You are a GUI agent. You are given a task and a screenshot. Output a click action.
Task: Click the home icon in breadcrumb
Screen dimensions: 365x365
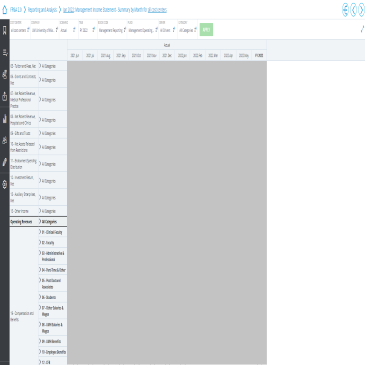coord(5,10)
